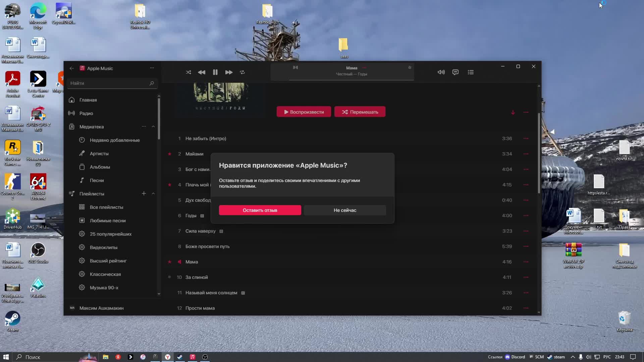This screenshot has height=362, width=644.
Task: Open the playback queue list
Action: click(471, 72)
